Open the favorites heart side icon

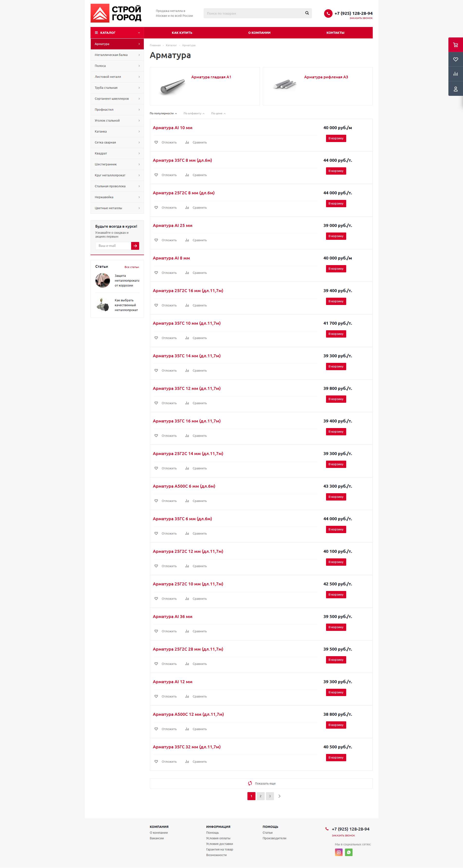[456, 59]
